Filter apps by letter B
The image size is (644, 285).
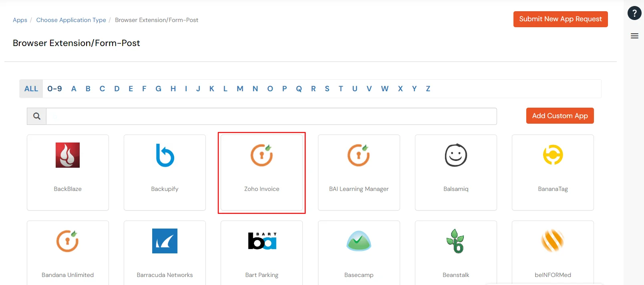(x=88, y=89)
